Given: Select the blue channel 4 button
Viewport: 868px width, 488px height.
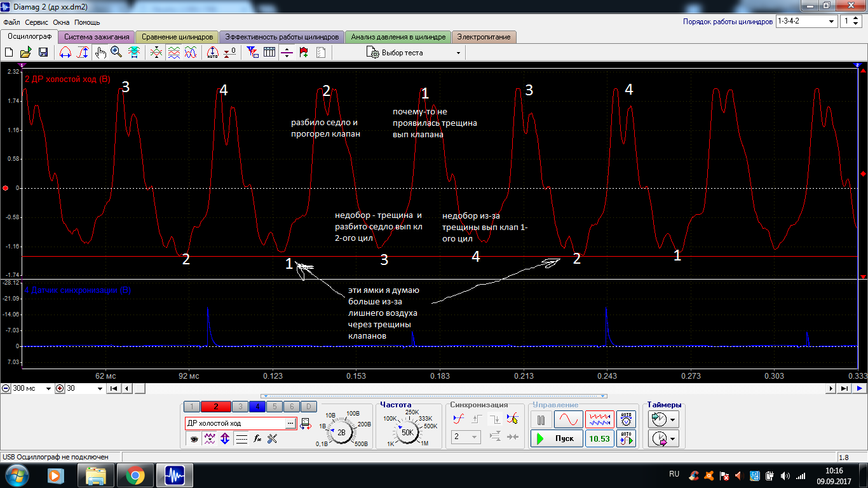Looking at the screenshot, I should (x=257, y=407).
